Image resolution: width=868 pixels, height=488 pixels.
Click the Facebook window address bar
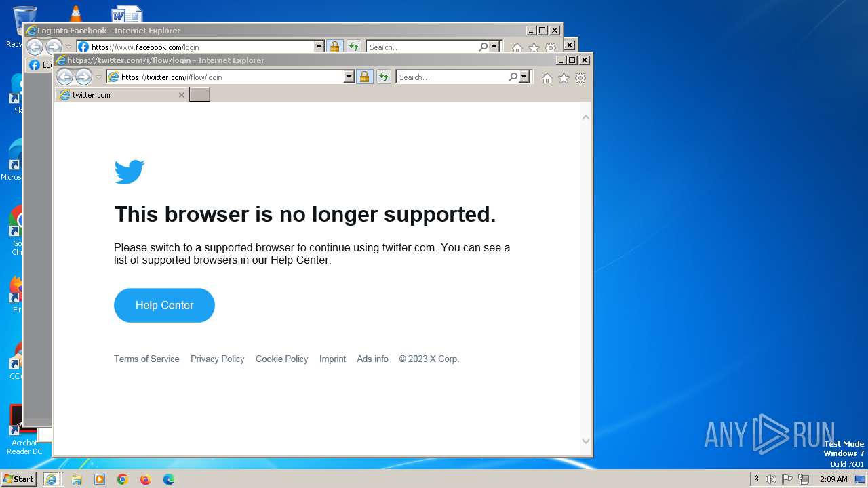195,47
